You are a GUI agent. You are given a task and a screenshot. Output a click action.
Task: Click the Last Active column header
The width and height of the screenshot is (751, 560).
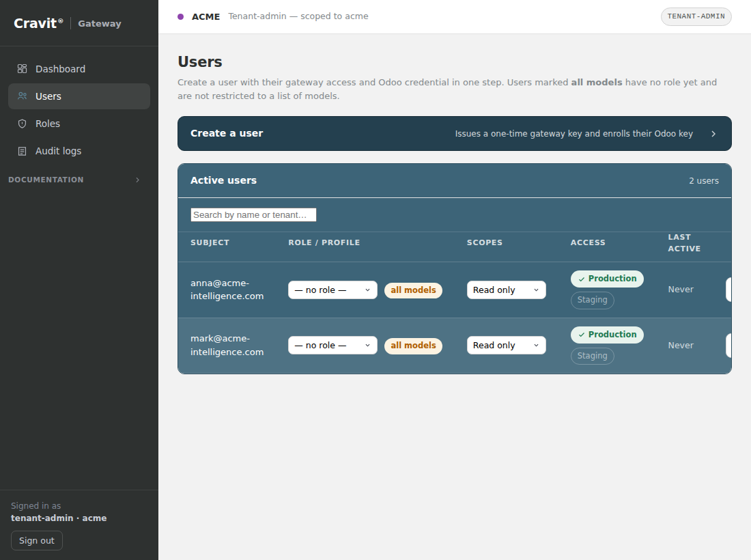tap(684, 243)
